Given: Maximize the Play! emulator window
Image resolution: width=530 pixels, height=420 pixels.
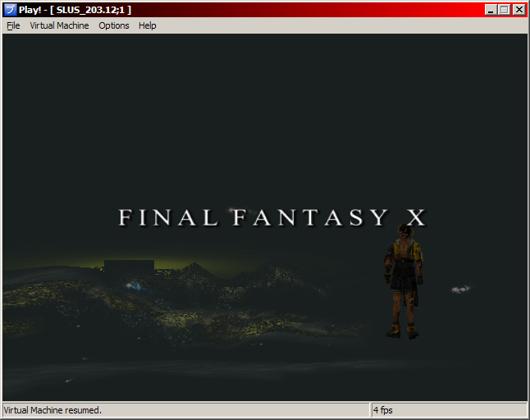Looking at the screenshot, I should (505, 10).
